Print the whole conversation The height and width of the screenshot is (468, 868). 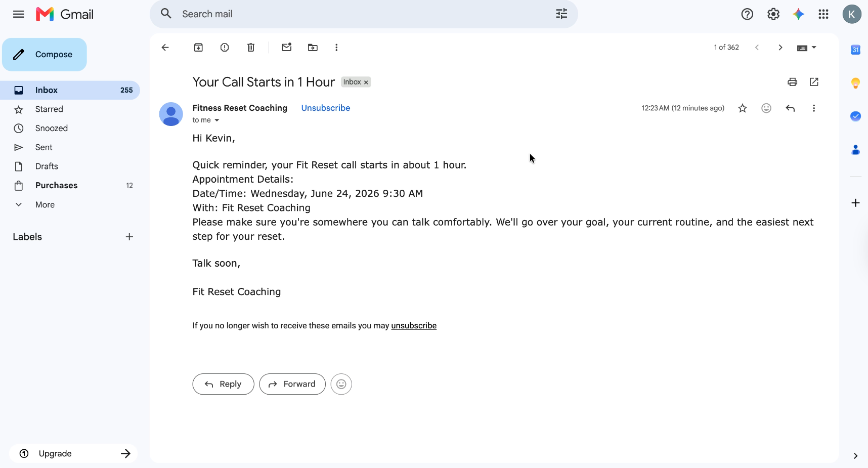click(x=792, y=82)
